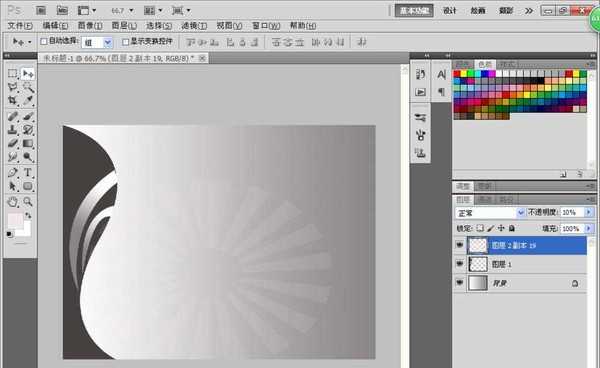600x368 pixels.
Task: Select the Clone Stamp tool
Action: coord(13,130)
